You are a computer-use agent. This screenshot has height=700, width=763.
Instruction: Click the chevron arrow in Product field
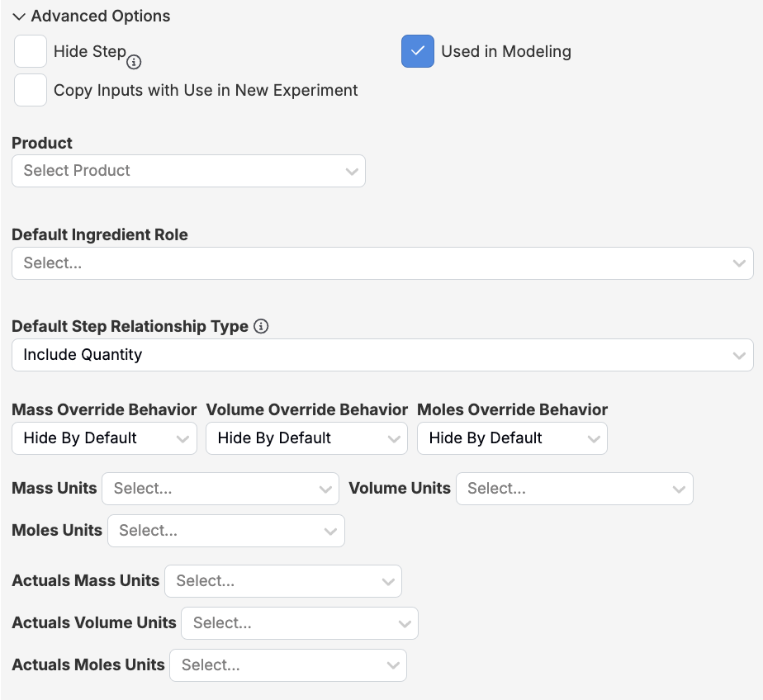[352, 172]
